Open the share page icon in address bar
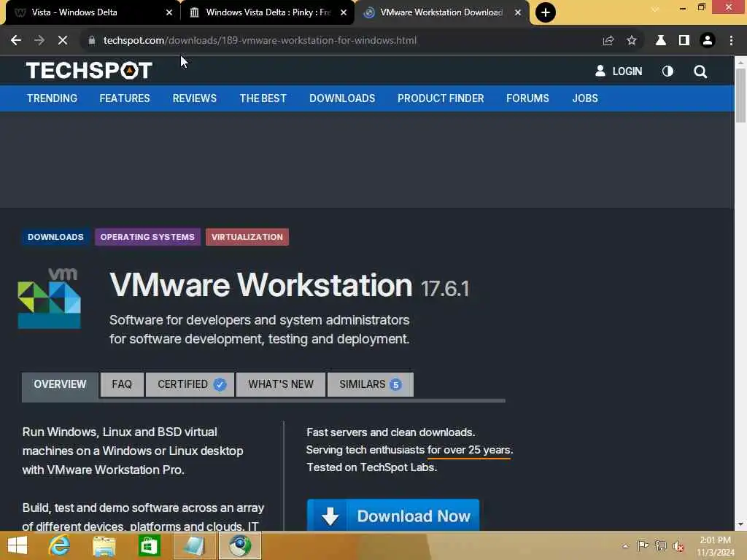 [x=608, y=41]
